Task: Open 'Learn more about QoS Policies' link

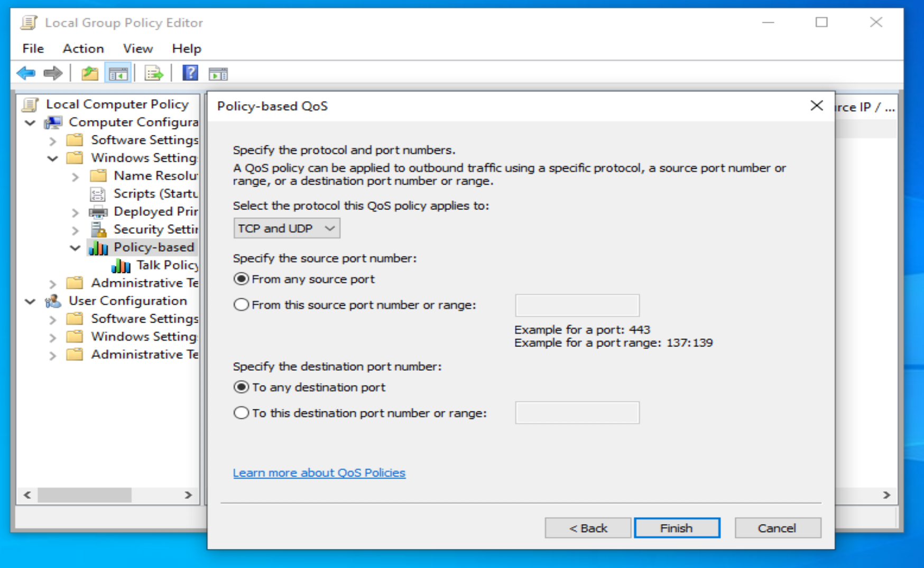Action: click(x=319, y=473)
